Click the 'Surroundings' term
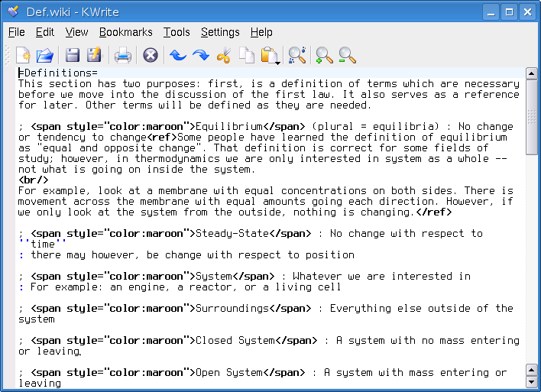This screenshot has width=541, height=392. (232, 308)
